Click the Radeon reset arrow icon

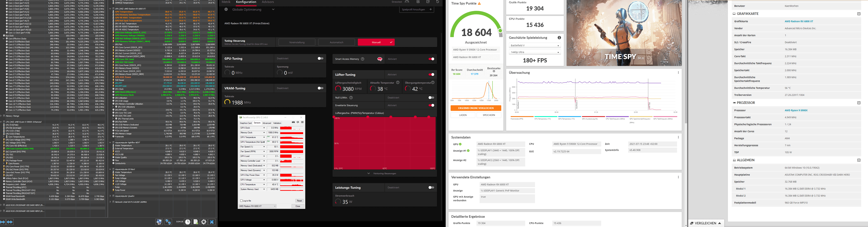tap(438, 2)
